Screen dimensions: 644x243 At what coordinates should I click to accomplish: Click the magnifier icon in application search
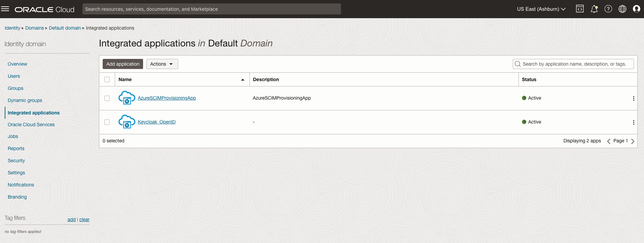518,64
